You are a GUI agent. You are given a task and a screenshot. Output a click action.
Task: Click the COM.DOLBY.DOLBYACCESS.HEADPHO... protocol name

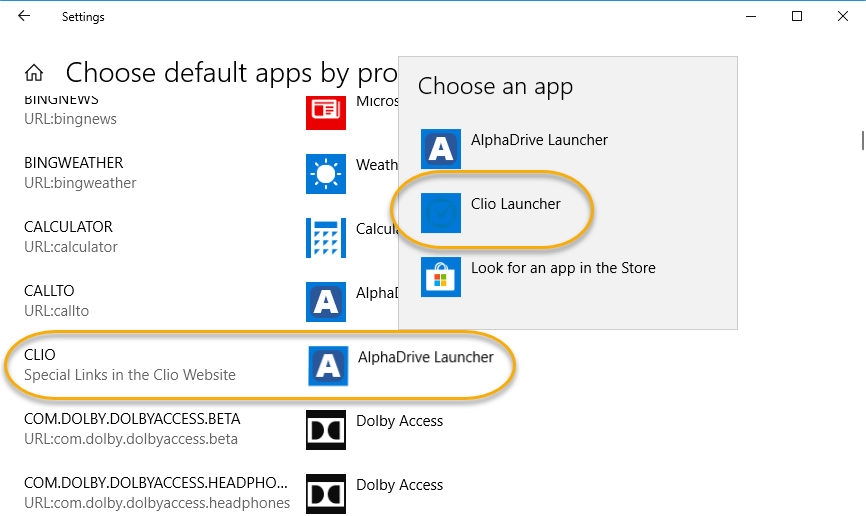tap(156, 483)
